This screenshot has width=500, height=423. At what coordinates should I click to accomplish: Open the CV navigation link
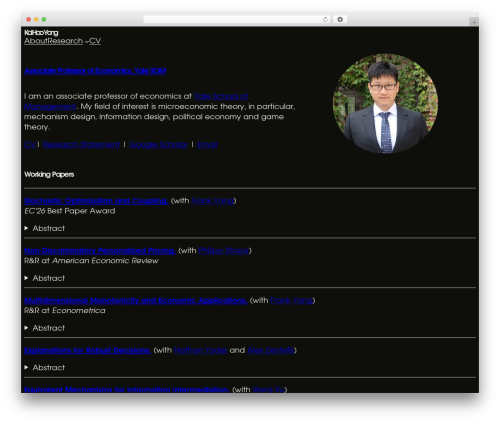point(95,41)
